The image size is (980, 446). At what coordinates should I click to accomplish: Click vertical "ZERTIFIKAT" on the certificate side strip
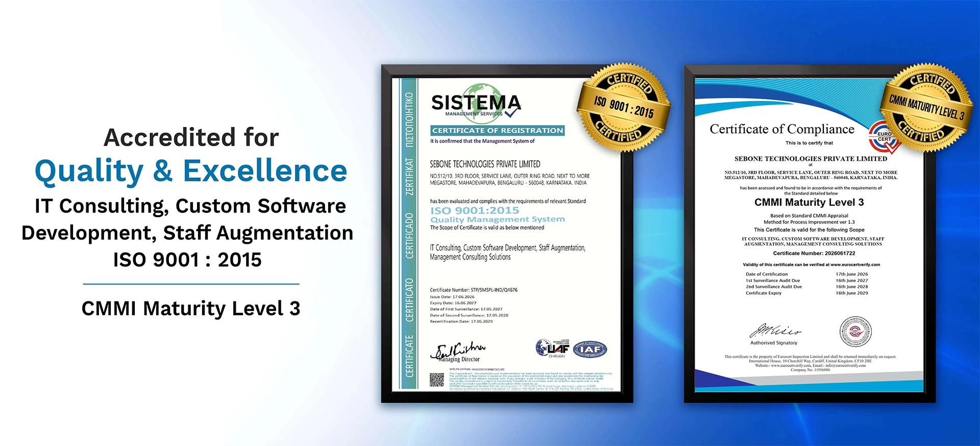pyautogui.click(x=409, y=176)
